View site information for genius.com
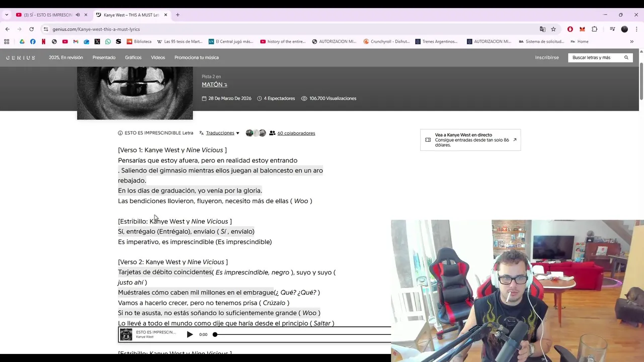The width and height of the screenshot is (644, 362). tap(46, 29)
